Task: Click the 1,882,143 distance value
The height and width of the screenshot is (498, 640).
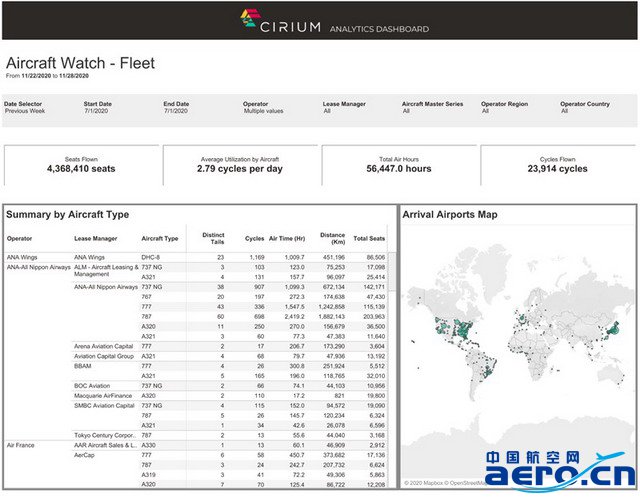Action: pos(332,316)
